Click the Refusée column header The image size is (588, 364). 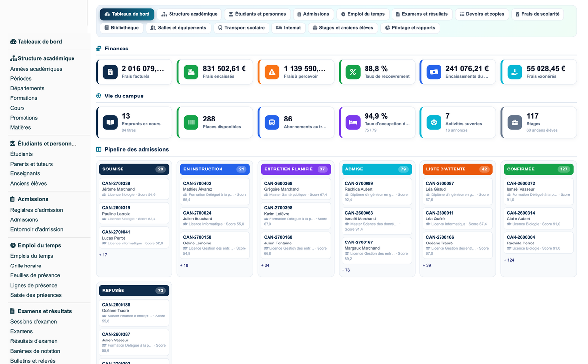point(134,291)
